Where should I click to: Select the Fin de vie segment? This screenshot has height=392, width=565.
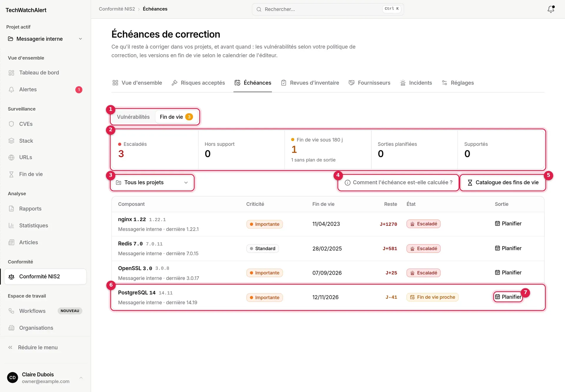176,117
